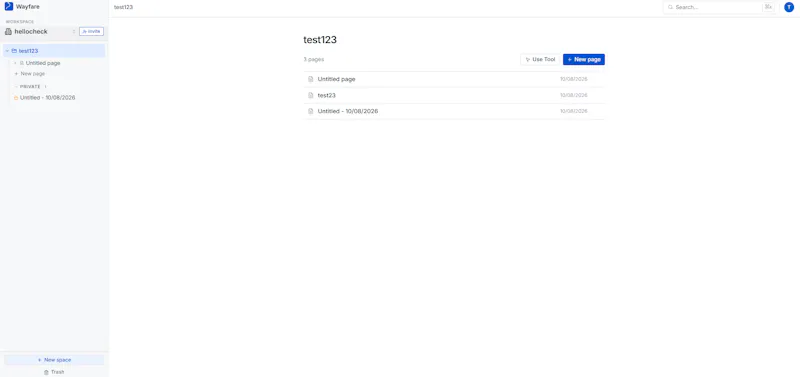Click the Use Tool button
Viewport: 800px width, 377px height.
click(540, 60)
